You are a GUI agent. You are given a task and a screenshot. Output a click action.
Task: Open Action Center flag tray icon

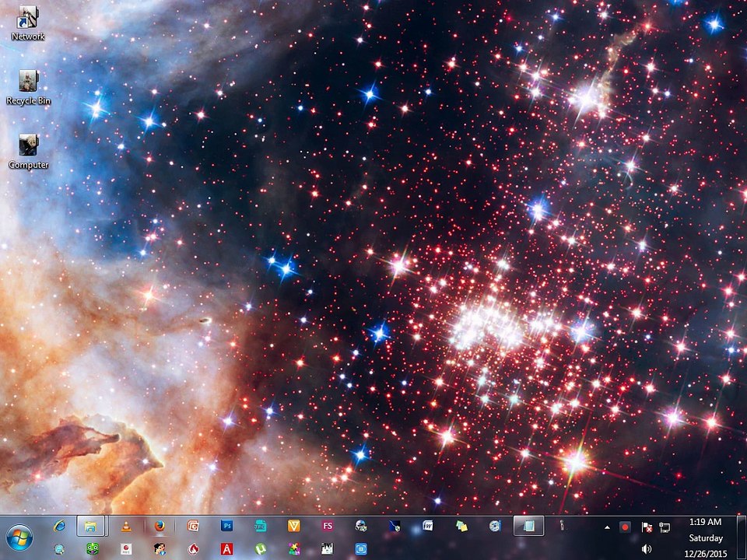[647, 527]
